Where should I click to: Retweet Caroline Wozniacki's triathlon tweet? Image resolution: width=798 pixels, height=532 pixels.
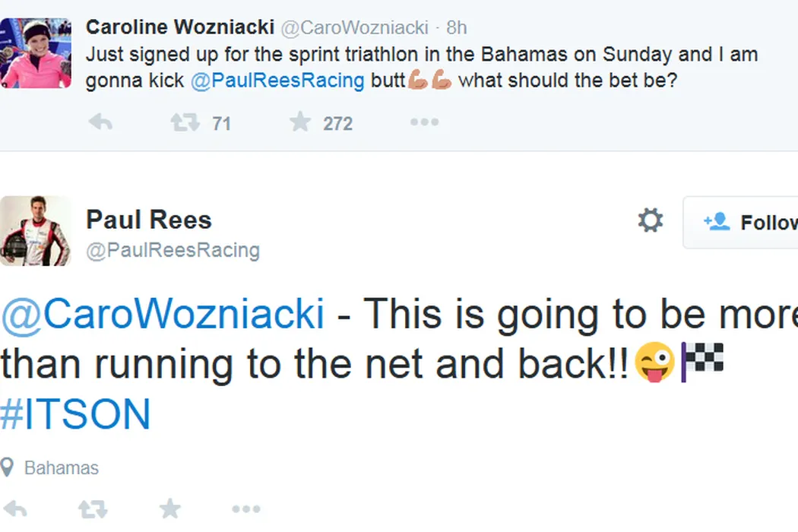[x=185, y=122]
